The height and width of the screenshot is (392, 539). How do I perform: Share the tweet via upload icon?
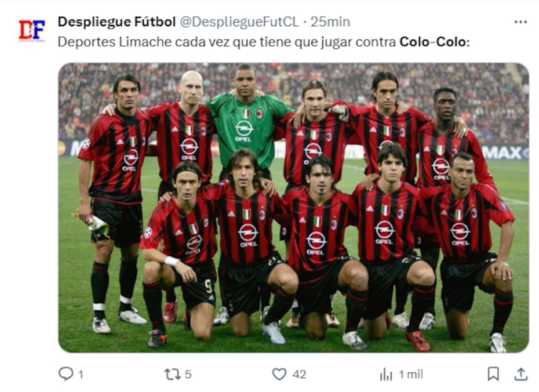point(521,374)
